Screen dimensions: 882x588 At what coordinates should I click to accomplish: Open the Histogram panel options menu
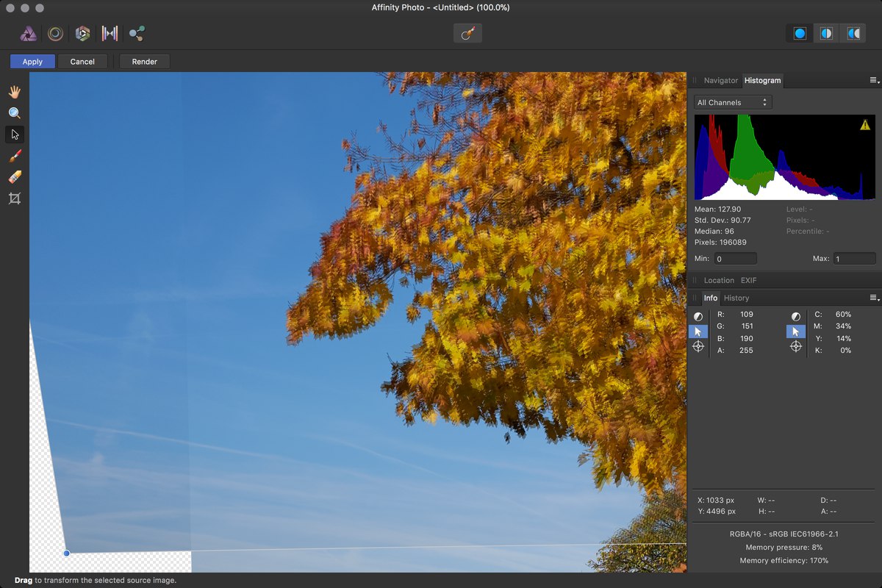click(x=874, y=80)
